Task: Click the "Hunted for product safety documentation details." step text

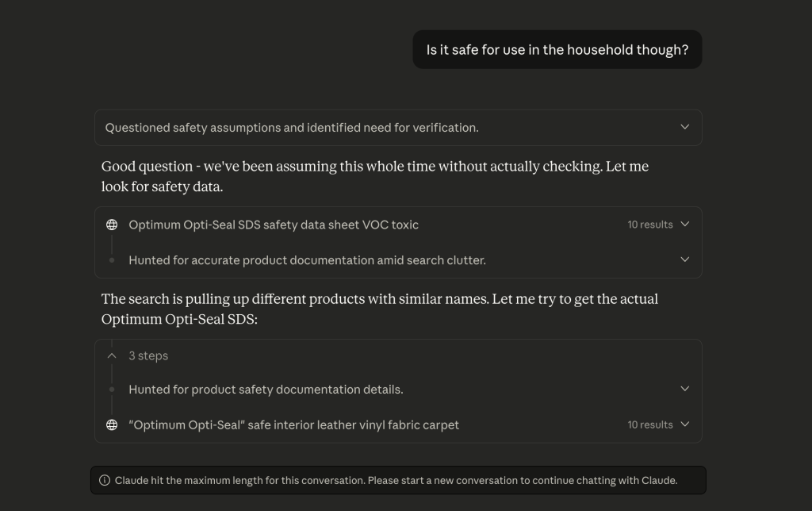Action: coord(266,390)
